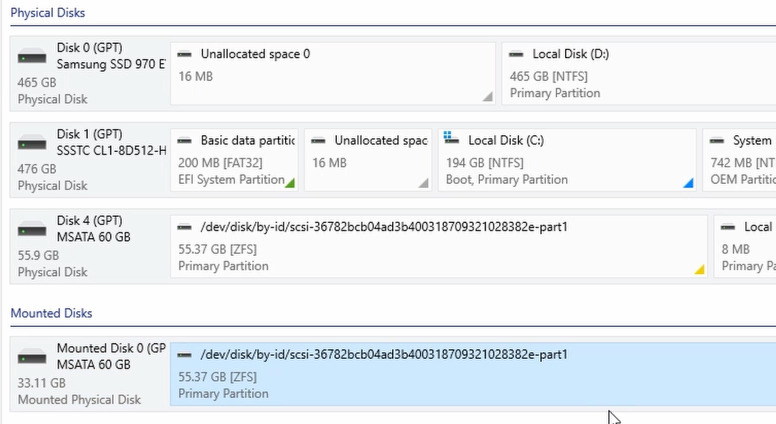Click the gray corner marker on Disk 1 unallocated space
This screenshot has height=424, width=776.
click(424, 184)
